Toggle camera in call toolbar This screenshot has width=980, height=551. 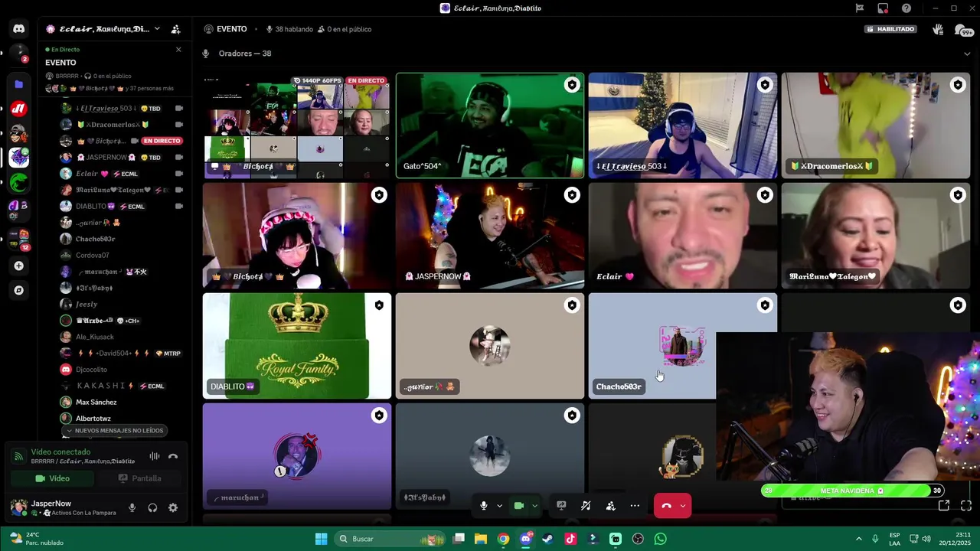[x=518, y=506]
